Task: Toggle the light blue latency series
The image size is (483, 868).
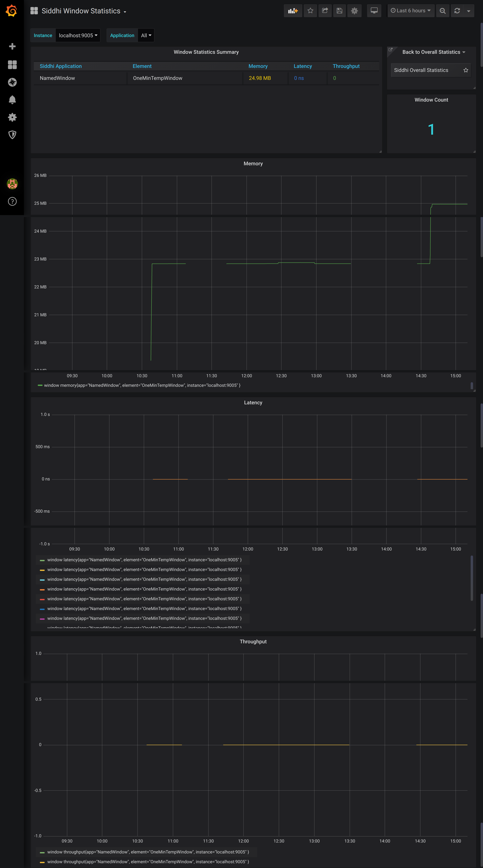Action: click(144, 579)
